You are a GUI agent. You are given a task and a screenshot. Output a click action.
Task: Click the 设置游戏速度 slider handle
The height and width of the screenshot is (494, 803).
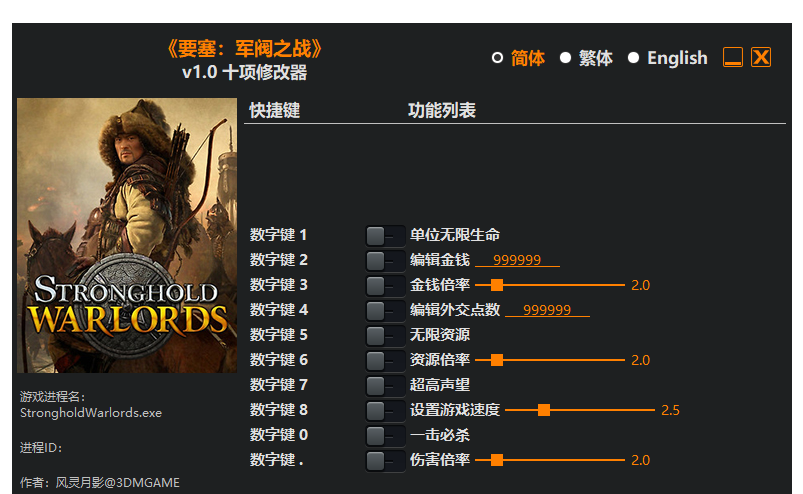pyautogui.click(x=544, y=410)
